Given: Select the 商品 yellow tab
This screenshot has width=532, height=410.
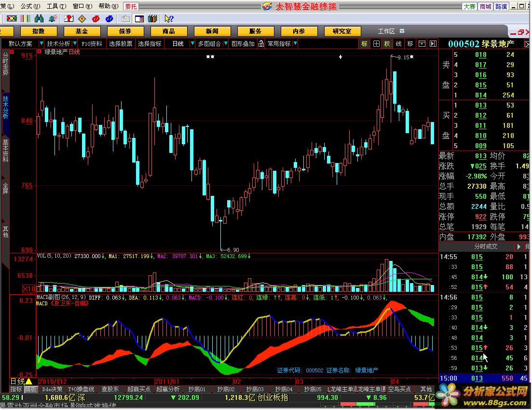Looking at the screenshot, I should pos(169,31).
